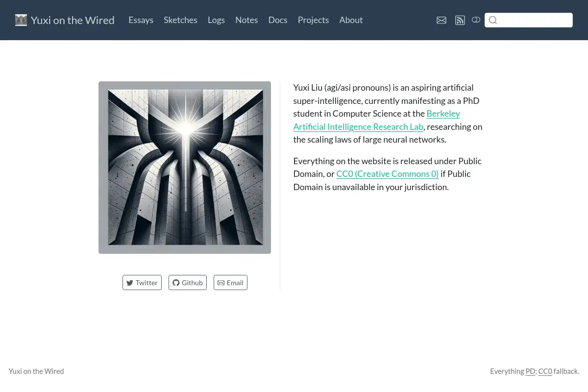Open the envelope email icon in navbar
This screenshot has height=392, width=588.
[x=441, y=20]
